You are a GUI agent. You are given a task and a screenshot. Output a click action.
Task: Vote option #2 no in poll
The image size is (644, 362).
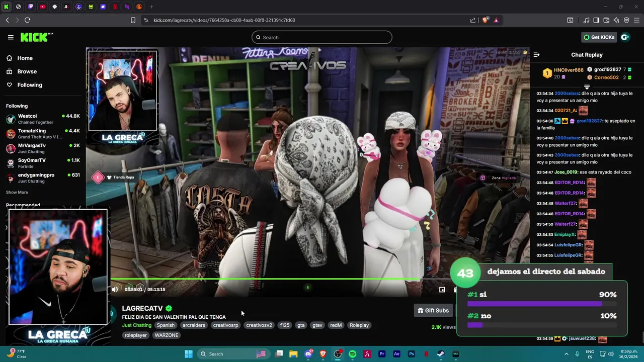click(x=542, y=319)
